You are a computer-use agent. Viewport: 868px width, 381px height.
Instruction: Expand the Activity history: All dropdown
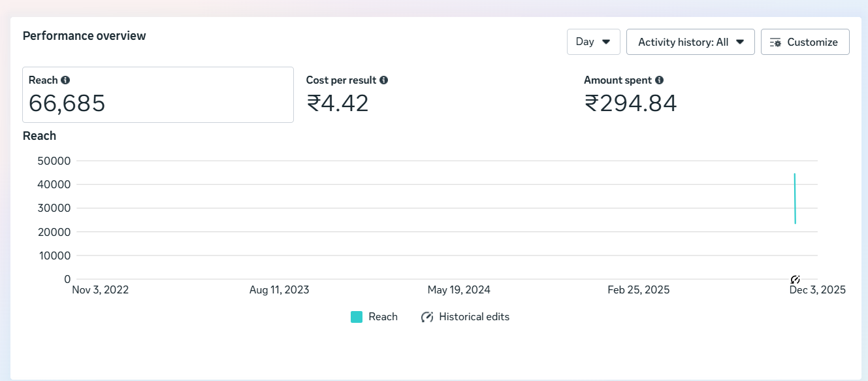pos(683,42)
